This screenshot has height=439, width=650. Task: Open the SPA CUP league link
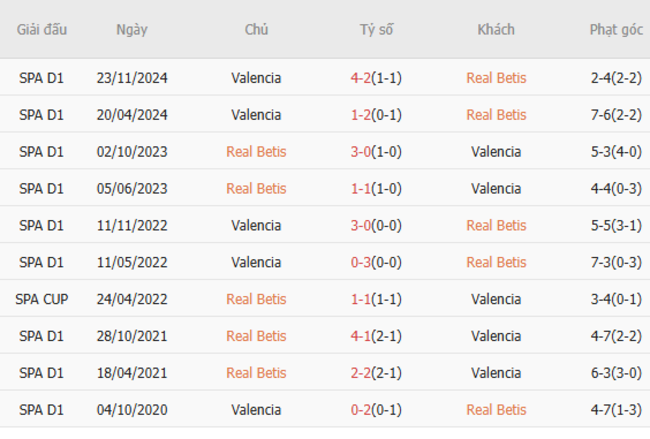(42, 299)
